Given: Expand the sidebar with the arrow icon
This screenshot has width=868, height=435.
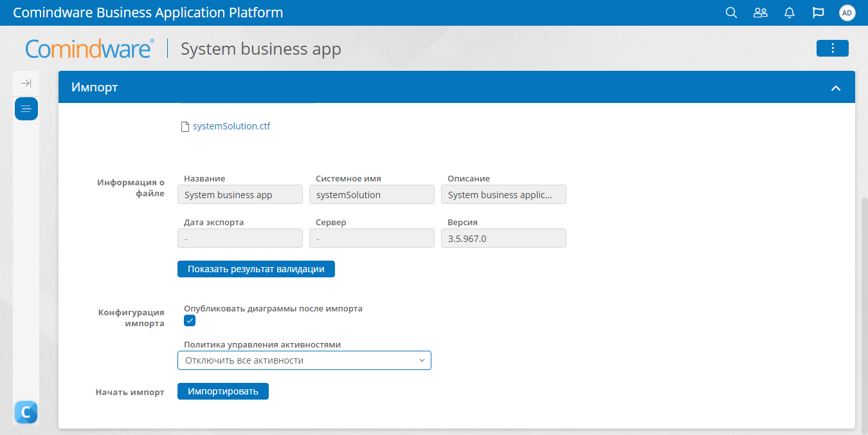Looking at the screenshot, I should coord(26,83).
